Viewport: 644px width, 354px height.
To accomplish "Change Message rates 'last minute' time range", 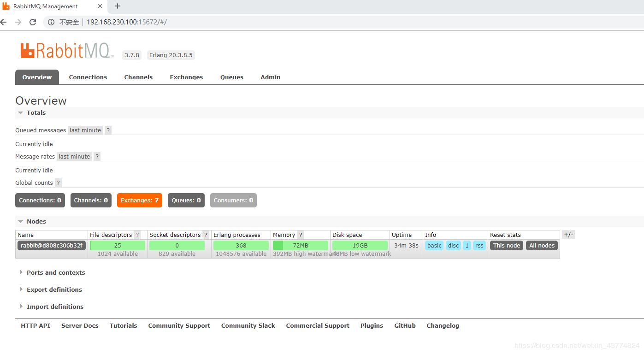I will click(x=74, y=157).
